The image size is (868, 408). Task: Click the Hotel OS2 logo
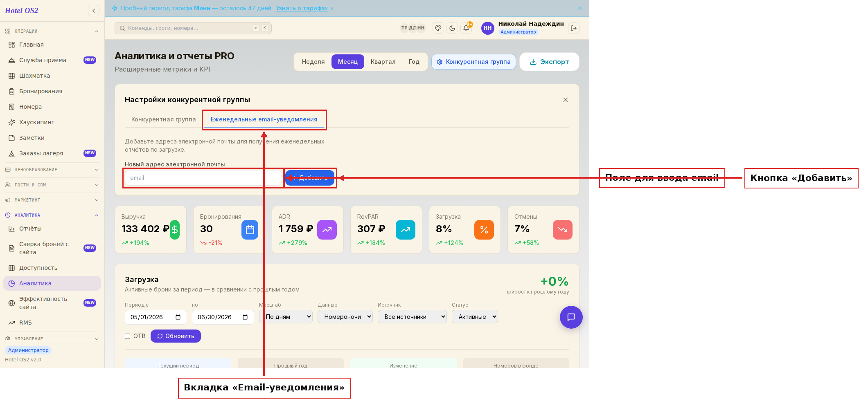(21, 11)
